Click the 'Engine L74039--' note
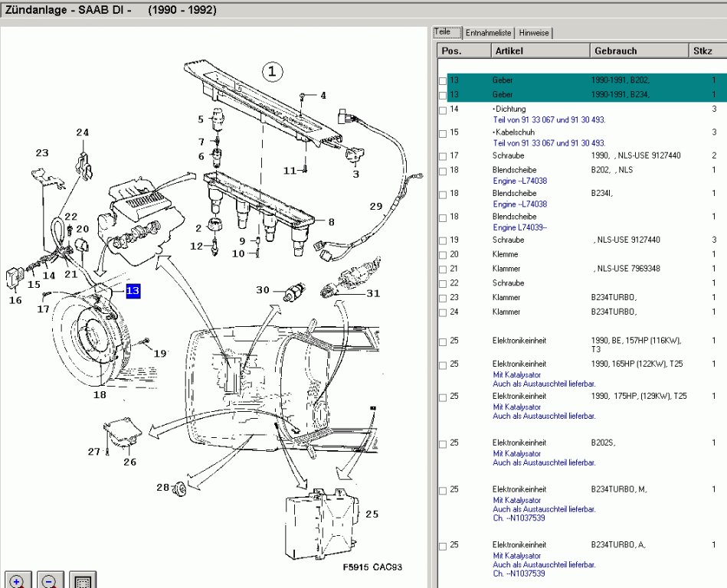 (519, 227)
